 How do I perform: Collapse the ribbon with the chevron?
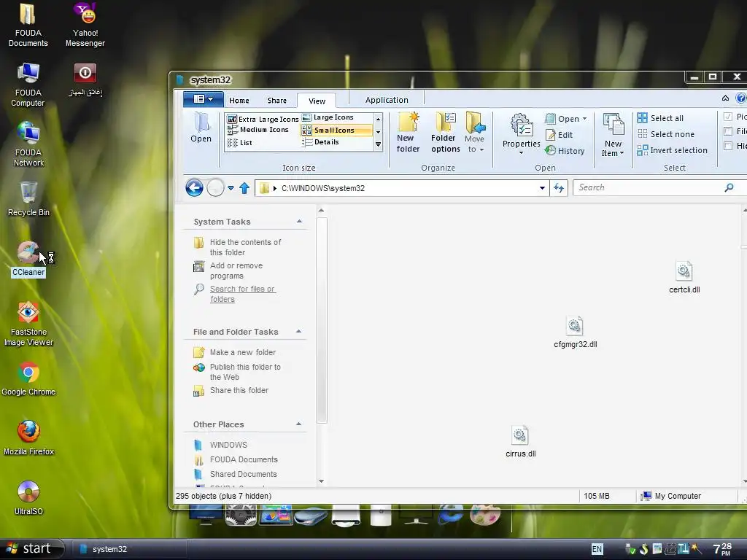coord(725,98)
